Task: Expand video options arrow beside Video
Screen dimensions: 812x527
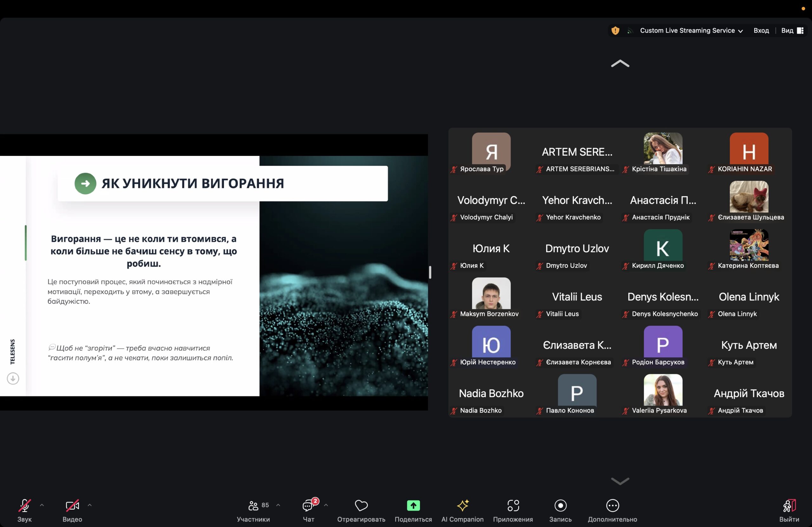Action: click(90, 505)
